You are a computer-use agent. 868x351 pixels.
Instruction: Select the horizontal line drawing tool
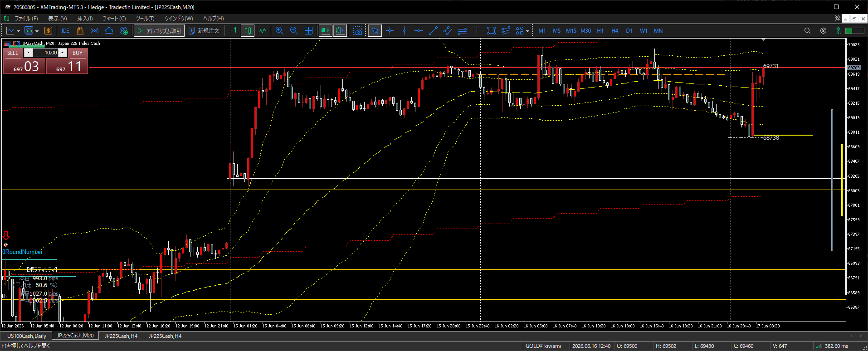click(419, 31)
